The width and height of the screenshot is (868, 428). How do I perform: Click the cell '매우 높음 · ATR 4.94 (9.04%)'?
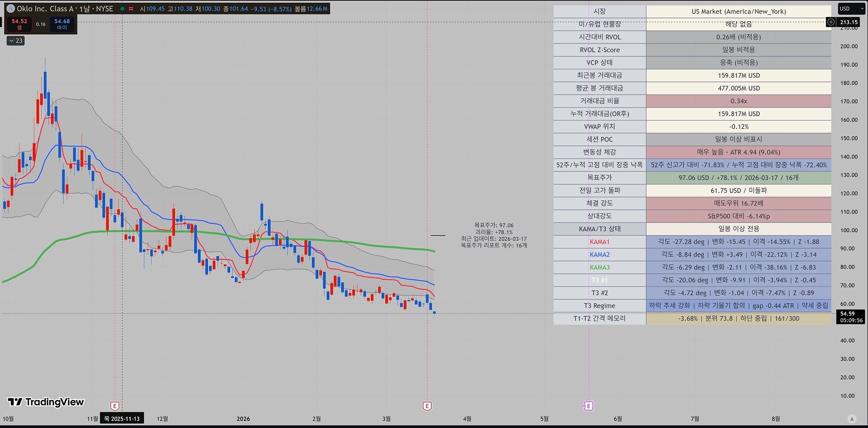coord(739,152)
